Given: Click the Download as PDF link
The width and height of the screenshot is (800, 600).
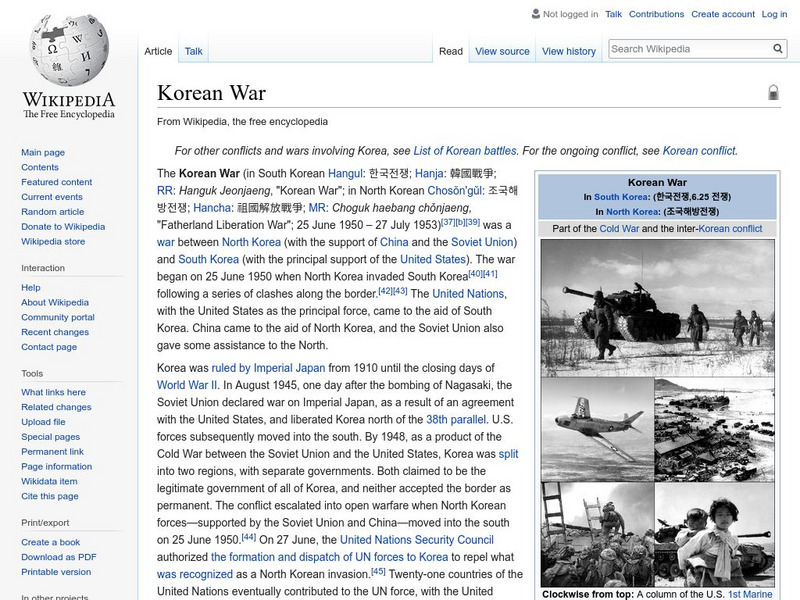Looking at the screenshot, I should click(x=59, y=557).
